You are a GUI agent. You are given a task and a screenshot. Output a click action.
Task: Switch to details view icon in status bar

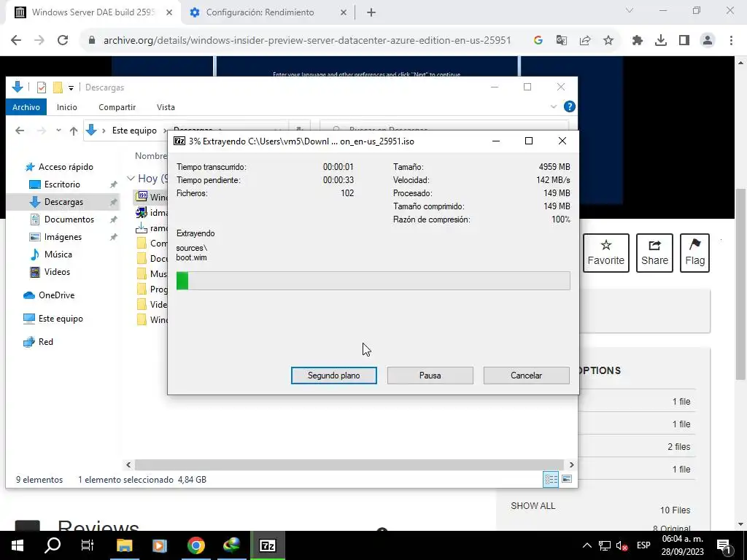551,479
